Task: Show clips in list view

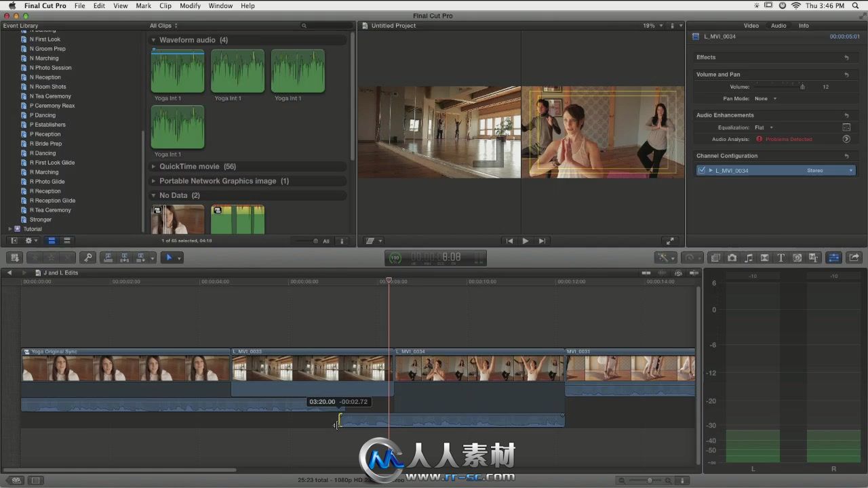Action: [x=66, y=241]
